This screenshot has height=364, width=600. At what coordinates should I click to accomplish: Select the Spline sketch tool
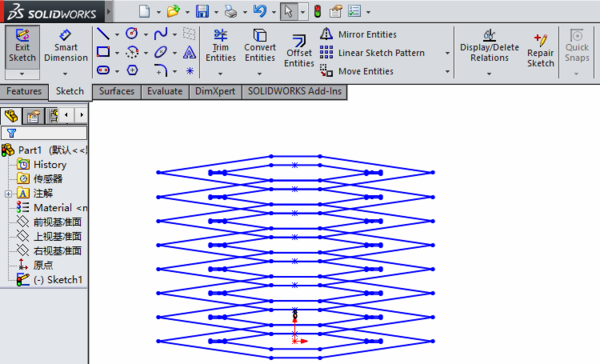pos(161,34)
